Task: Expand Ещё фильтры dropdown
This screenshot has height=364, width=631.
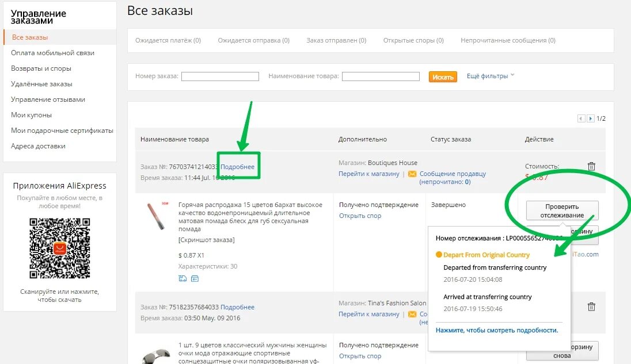Action: click(x=490, y=76)
